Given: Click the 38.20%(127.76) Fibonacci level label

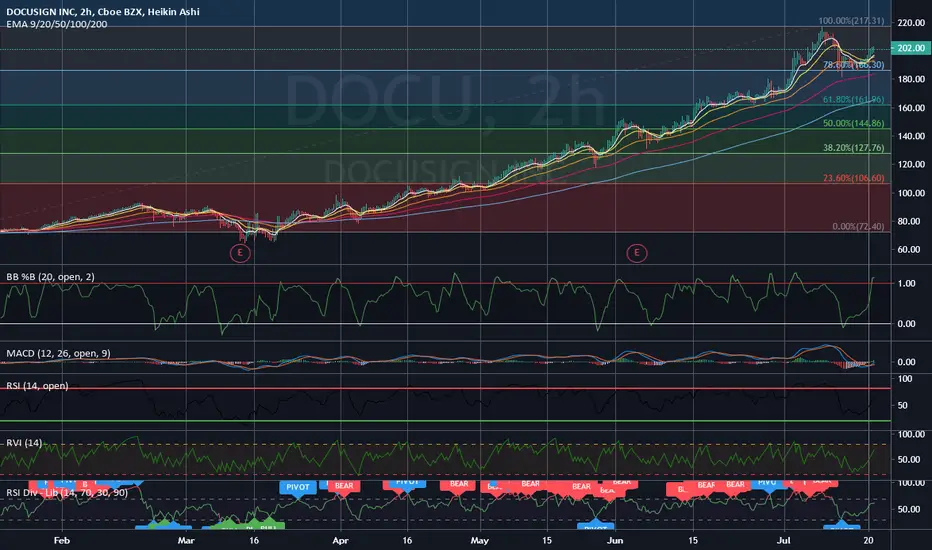Looking at the screenshot, I should [x=854, y=148].
